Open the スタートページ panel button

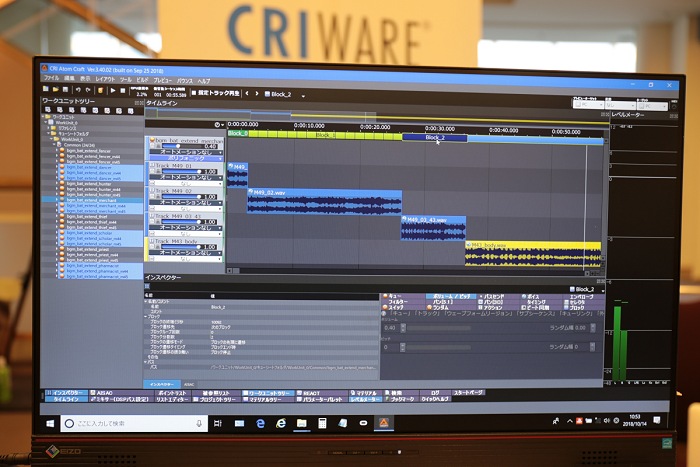[x=468, y=392]
